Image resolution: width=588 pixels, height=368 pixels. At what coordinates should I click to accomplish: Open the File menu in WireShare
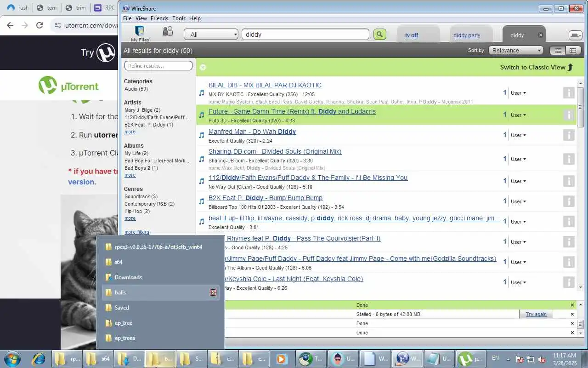(127, 18)
